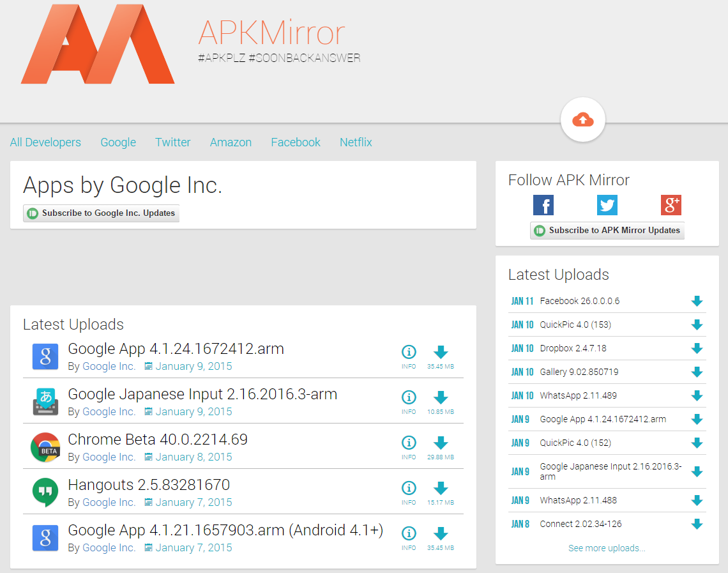Download Facebook 26.0.0.0.6 from sidebar
Screen dimensions: 728x573
[697, 301]
